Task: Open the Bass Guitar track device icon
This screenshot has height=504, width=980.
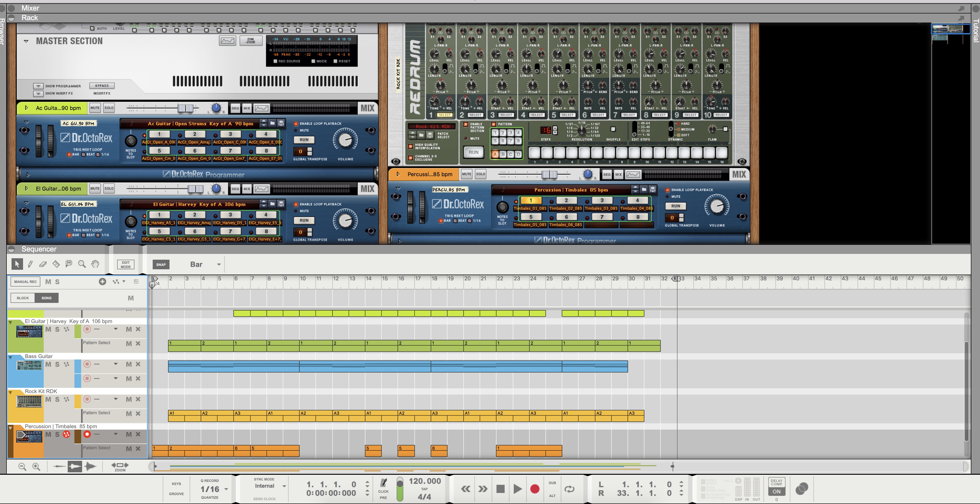Action: 29,365
